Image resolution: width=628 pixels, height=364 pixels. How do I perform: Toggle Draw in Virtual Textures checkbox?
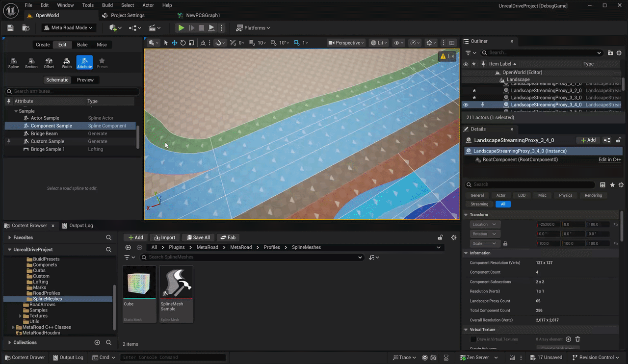tap(473, 339)
